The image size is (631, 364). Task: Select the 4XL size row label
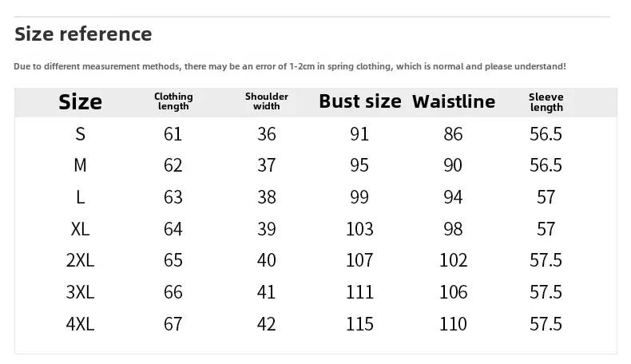click(80, 324)
